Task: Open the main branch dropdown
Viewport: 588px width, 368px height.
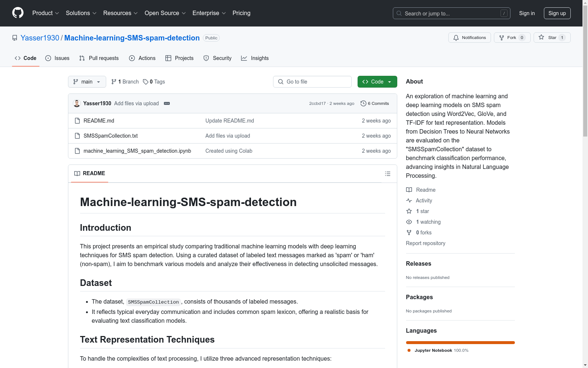Action: tap(87, 82)
